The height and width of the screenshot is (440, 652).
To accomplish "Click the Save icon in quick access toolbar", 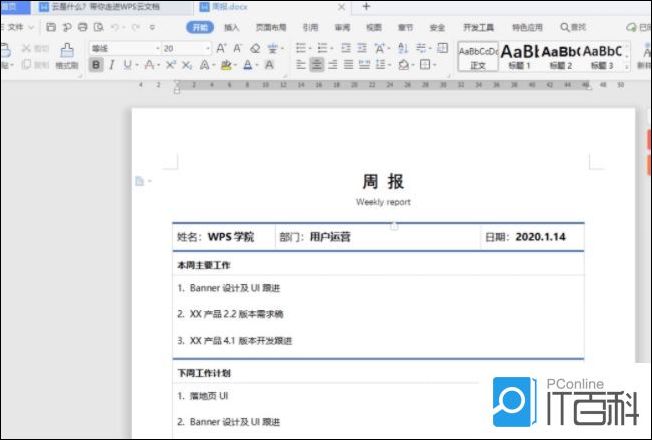I will (52, 27).
